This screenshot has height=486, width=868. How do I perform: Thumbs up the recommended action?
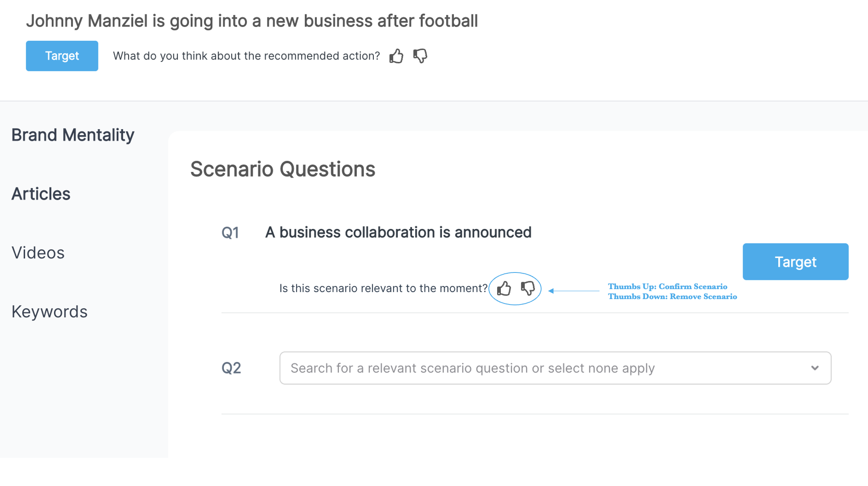click(x=396, y=56)
